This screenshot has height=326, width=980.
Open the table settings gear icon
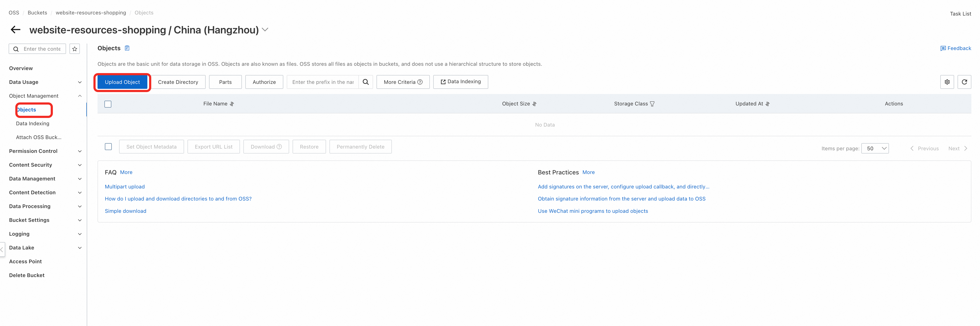point(947,82)
